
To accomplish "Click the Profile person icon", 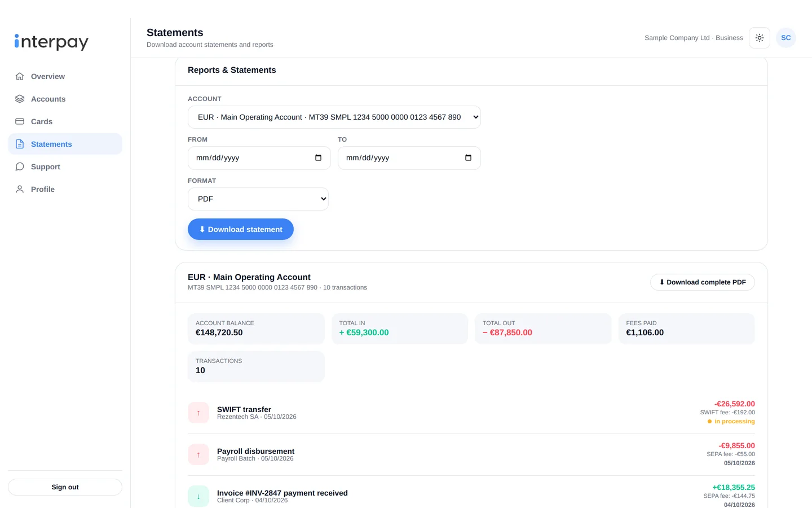I will click(20, 189).
